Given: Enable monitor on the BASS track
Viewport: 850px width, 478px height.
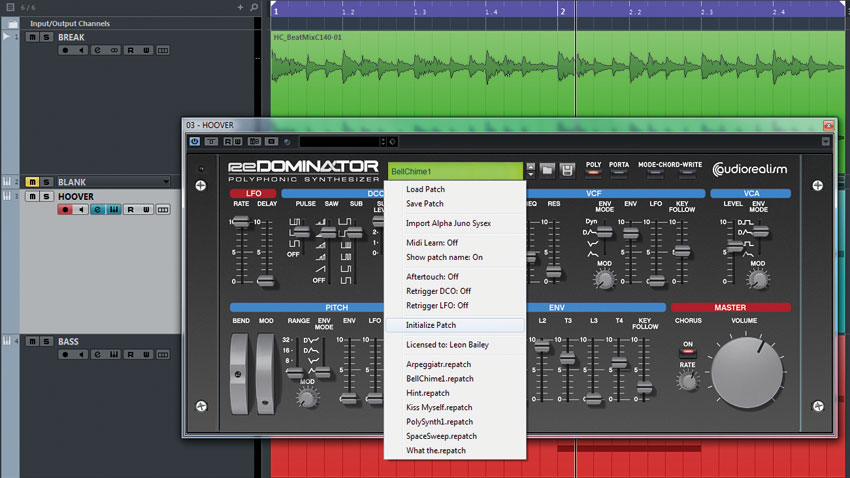Looking at the screenshot, I should [x=81, y=354].
